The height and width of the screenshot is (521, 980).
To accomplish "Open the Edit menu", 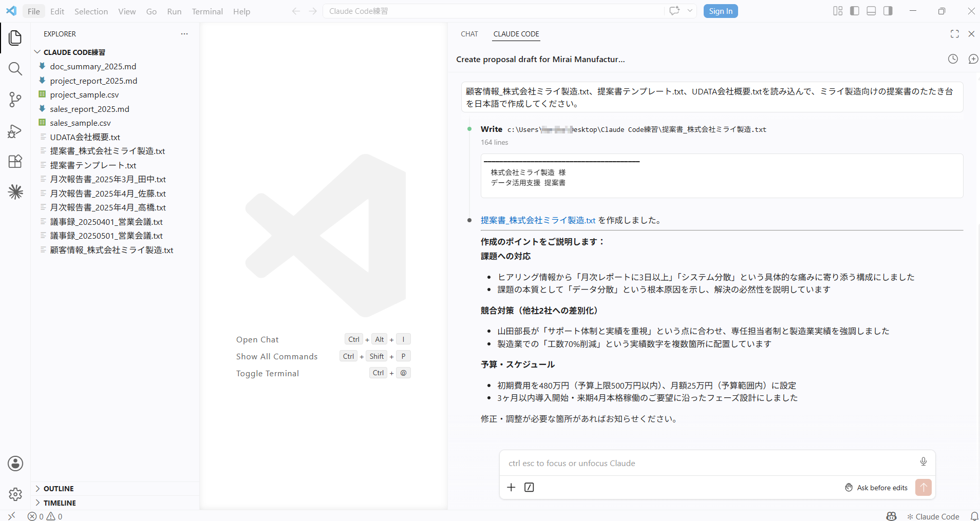I will pyautogui.click(x=58, y=11).
